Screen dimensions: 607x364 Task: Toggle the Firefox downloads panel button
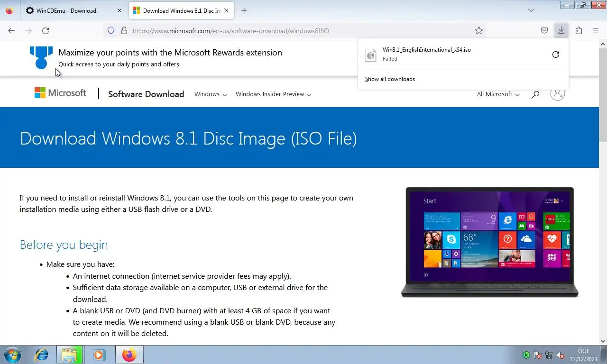coord(561,30)
